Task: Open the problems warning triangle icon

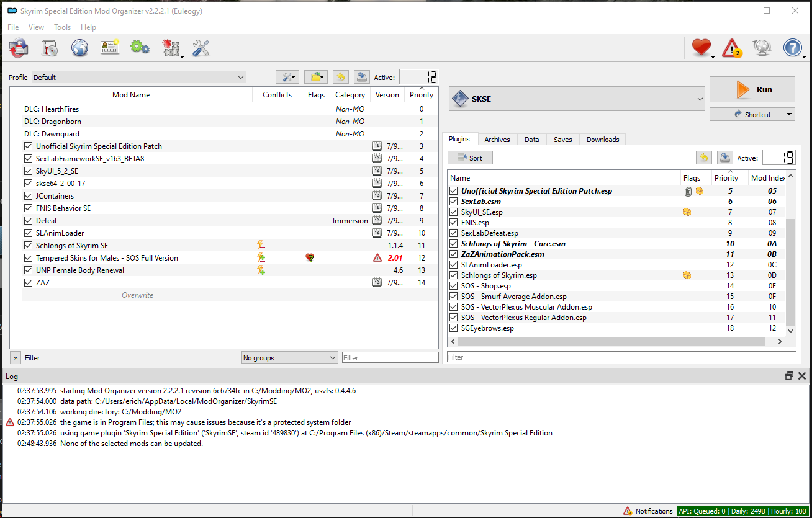Action: (733, 48)
